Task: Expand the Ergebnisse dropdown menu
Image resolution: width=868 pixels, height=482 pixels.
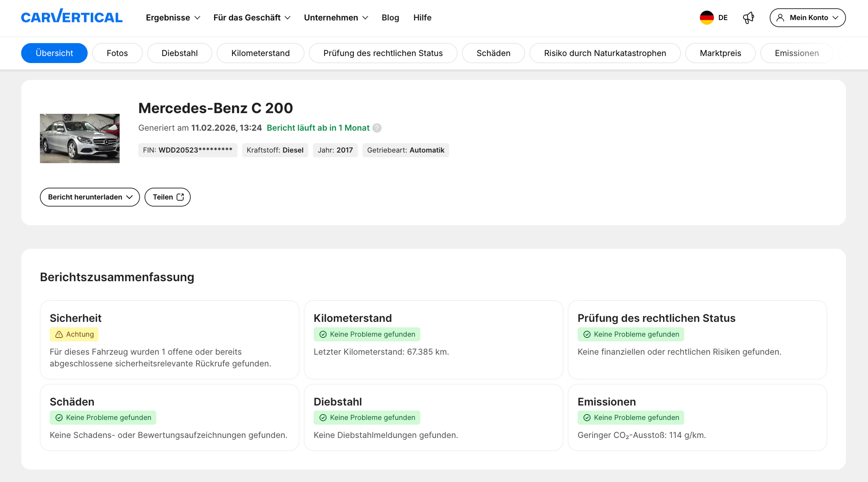Action: tap(173, 18)
